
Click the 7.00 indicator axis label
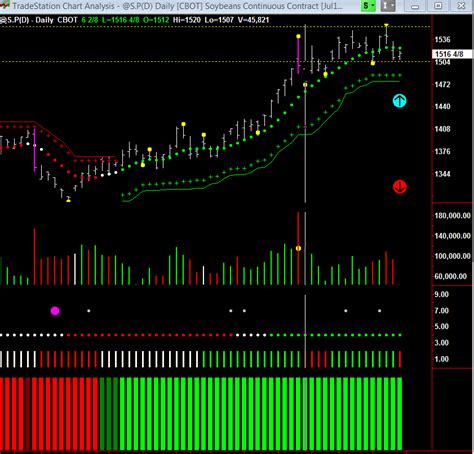point(441,311)
